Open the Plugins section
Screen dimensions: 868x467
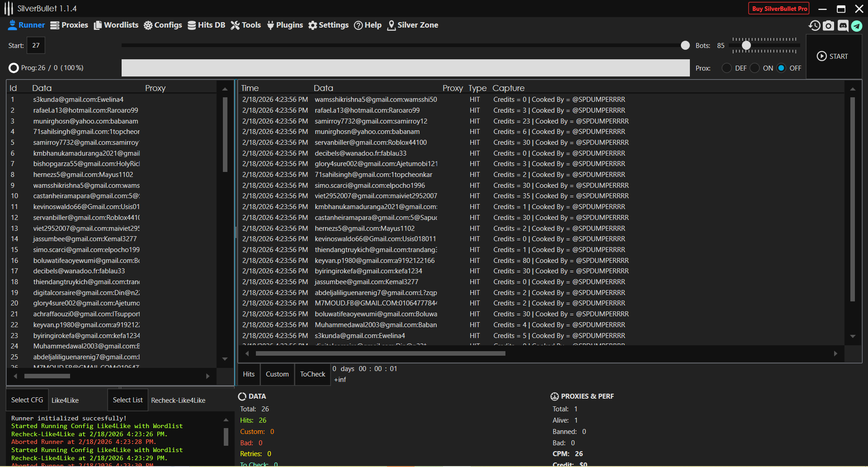click(x=285, y=25)
